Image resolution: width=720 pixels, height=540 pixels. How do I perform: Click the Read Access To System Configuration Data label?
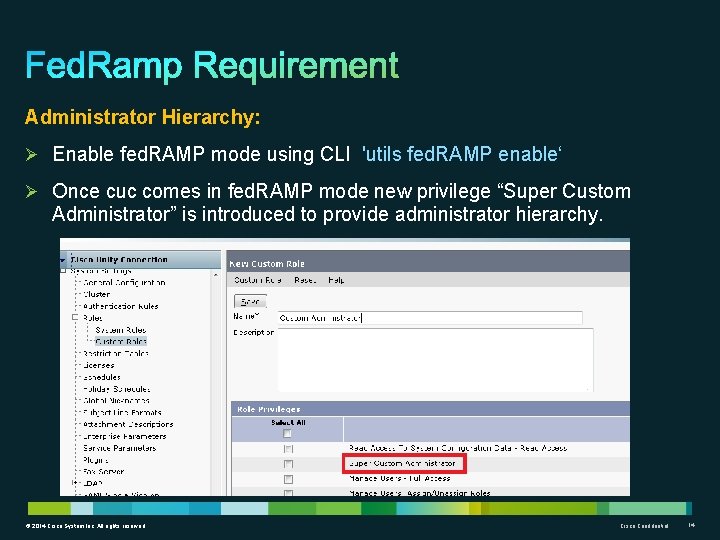(458, 448)
